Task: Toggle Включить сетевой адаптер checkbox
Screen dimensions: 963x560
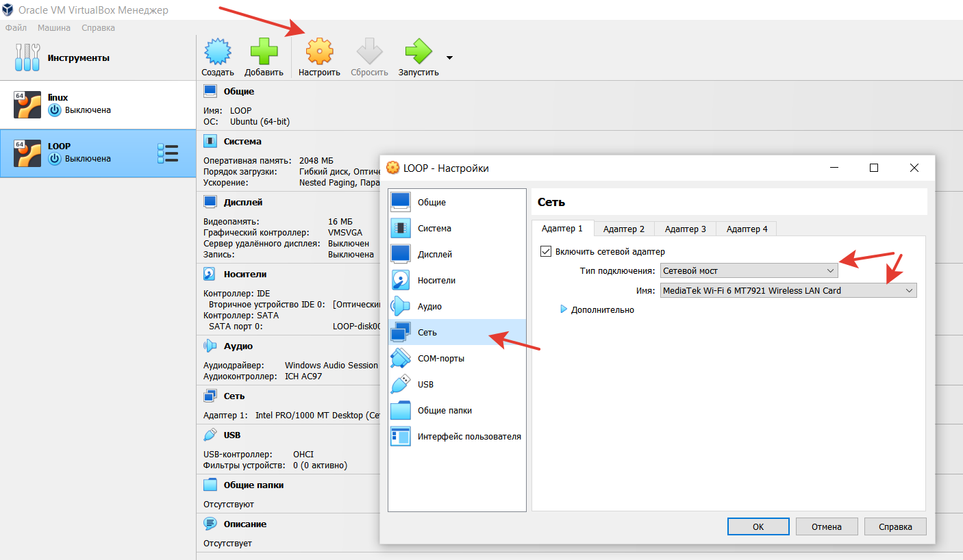Action: pos(546,251)
